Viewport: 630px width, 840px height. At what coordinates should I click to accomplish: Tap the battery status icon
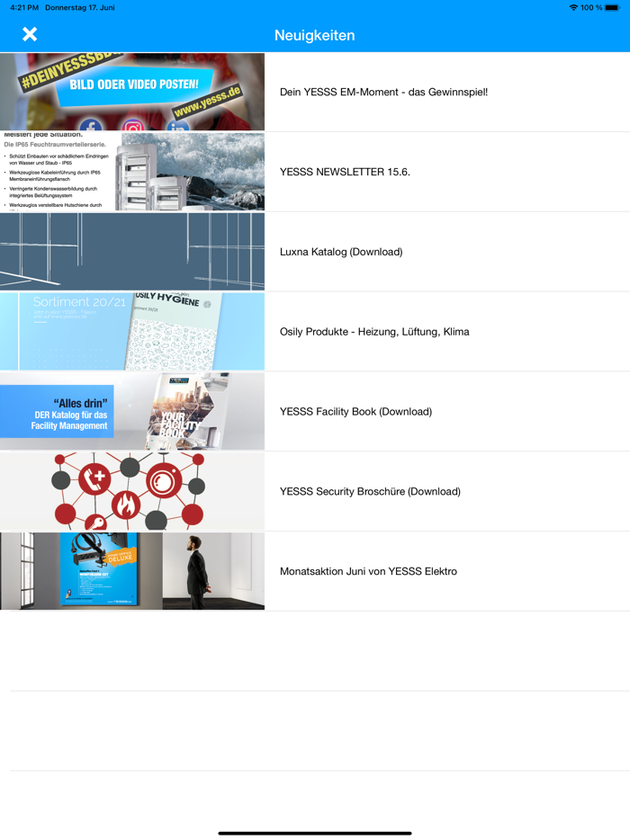pyautogui.click(x=612, y=7)
